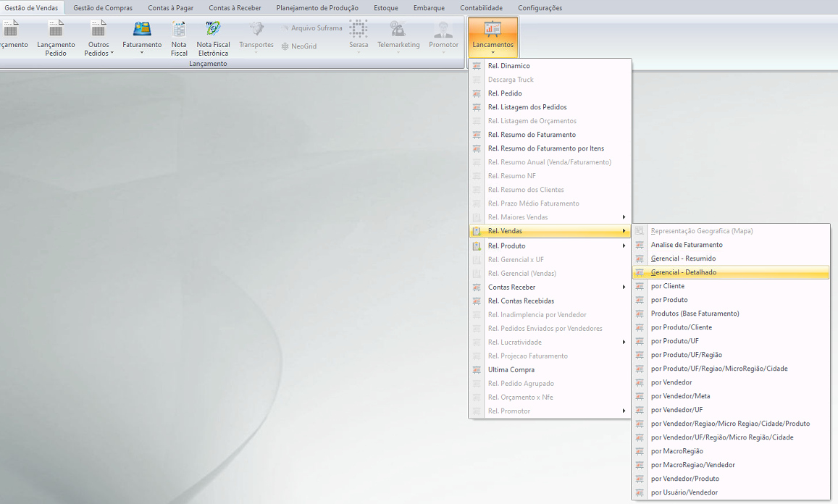
Task: Expand the Rel. Vendas submenu arrow
Action: click(624, 231)
